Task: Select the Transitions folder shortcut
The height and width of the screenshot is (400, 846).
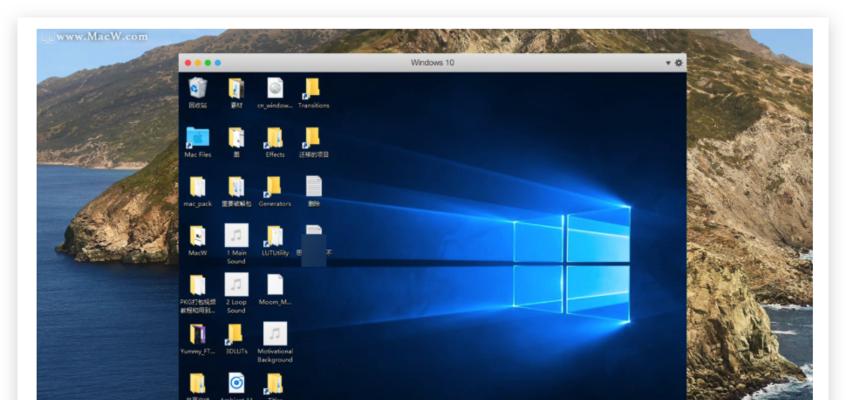Action: (x=313, y=93)
